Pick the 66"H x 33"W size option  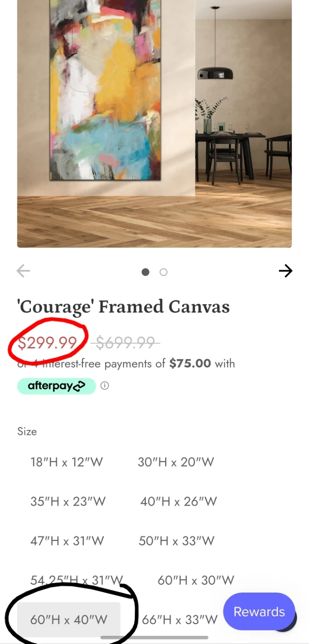(x=180, y=619)
